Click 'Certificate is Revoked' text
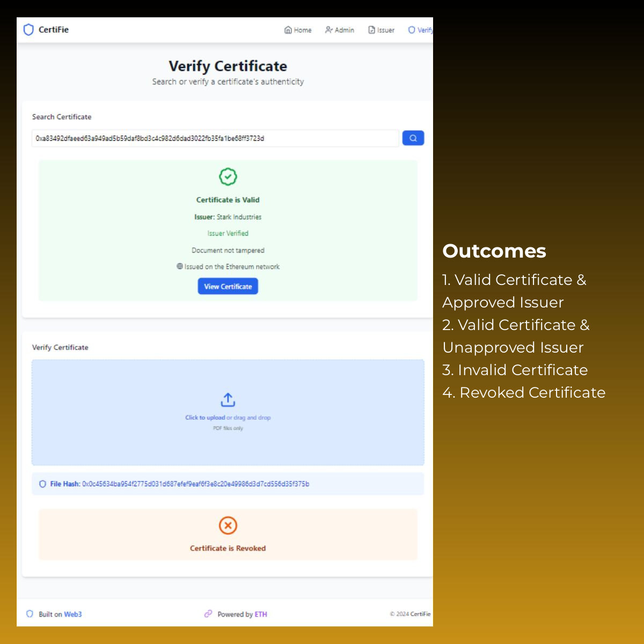 [x=228, y=548]
